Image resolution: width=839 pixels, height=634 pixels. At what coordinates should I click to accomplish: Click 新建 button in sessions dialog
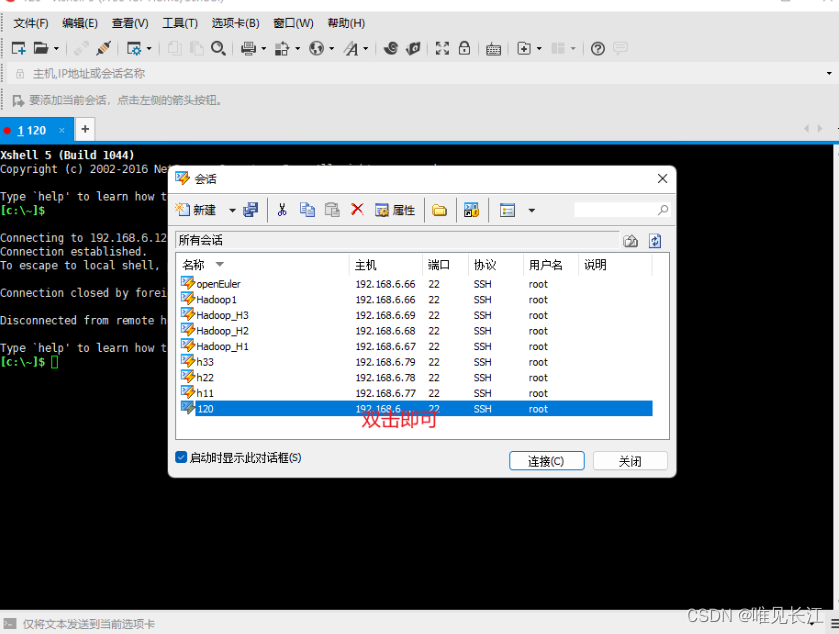pos(196,210)
